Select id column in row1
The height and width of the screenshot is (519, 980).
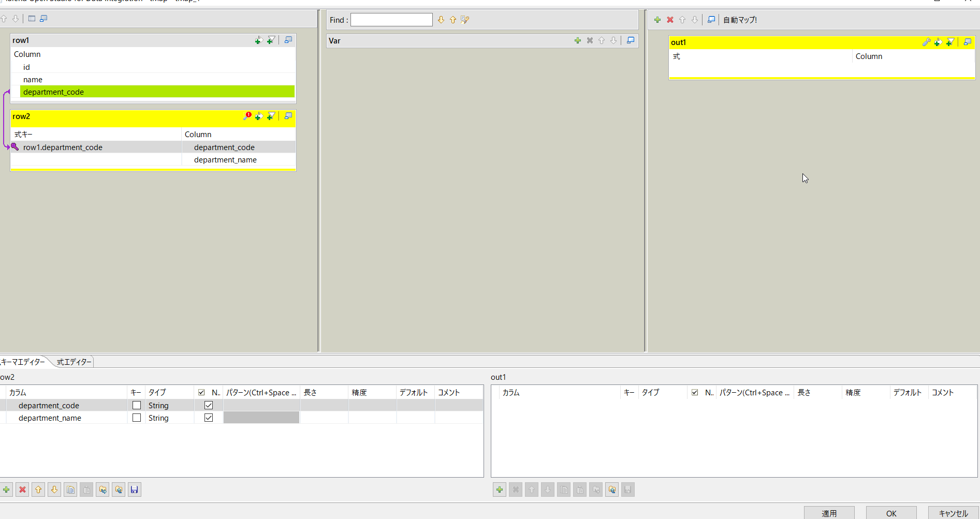click(x=157, y=67)
